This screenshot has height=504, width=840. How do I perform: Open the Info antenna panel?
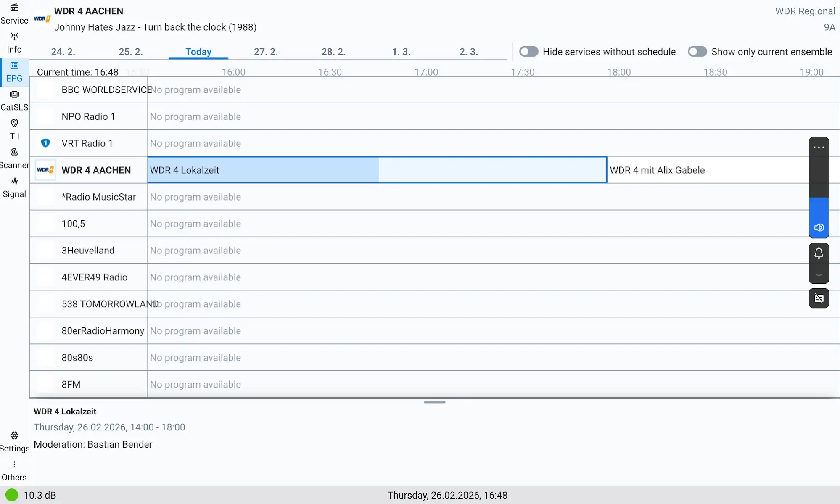14,42
